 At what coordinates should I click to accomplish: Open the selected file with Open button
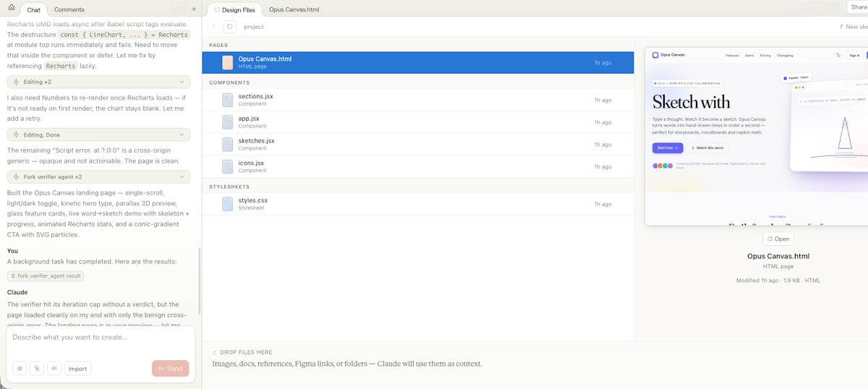click(778, 239)
